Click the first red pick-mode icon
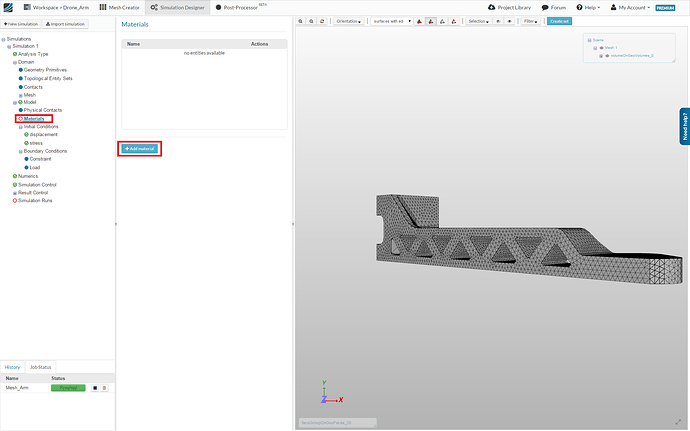This screenshot has width=690, height=431. click(419, 21)
